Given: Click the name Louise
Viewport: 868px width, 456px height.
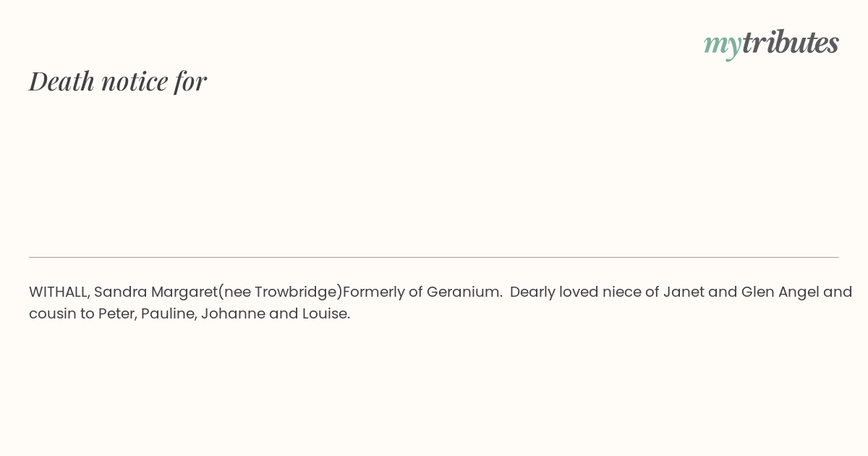Looking at the screenshot, I should [326, 313].
